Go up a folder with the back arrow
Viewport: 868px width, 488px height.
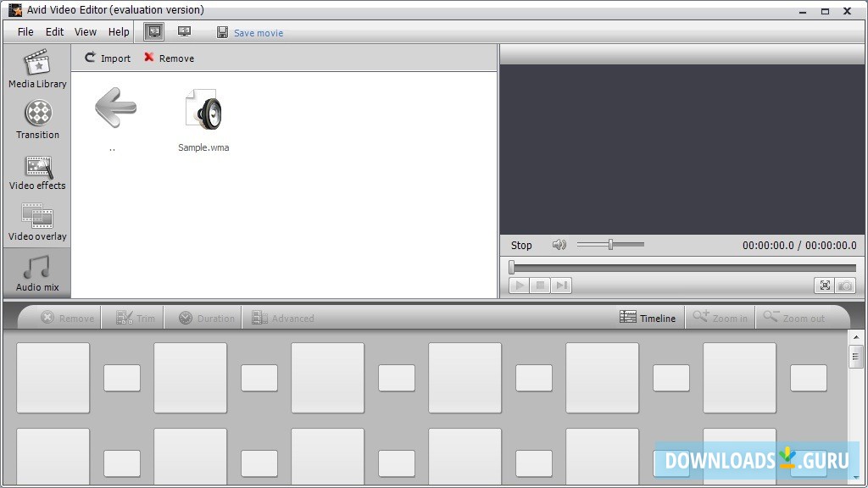114,108
